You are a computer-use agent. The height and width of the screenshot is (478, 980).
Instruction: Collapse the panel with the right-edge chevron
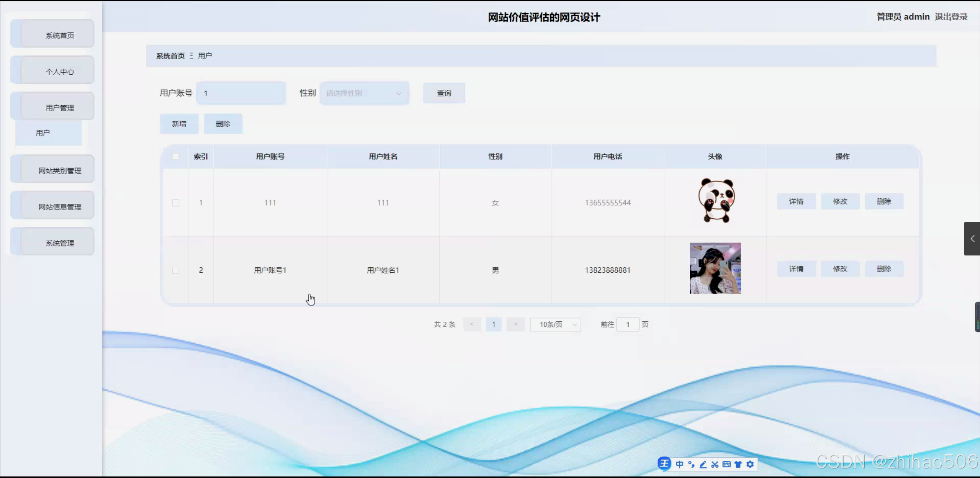click(972, 238)
